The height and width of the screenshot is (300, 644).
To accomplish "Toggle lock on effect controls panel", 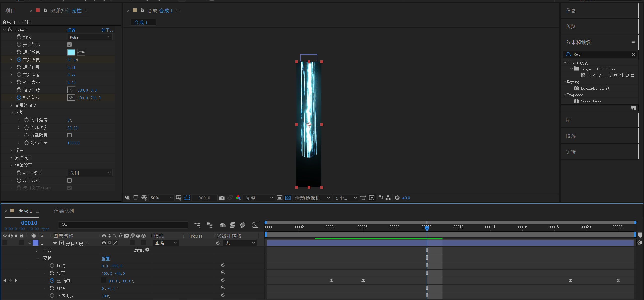I will click(45, 10).
